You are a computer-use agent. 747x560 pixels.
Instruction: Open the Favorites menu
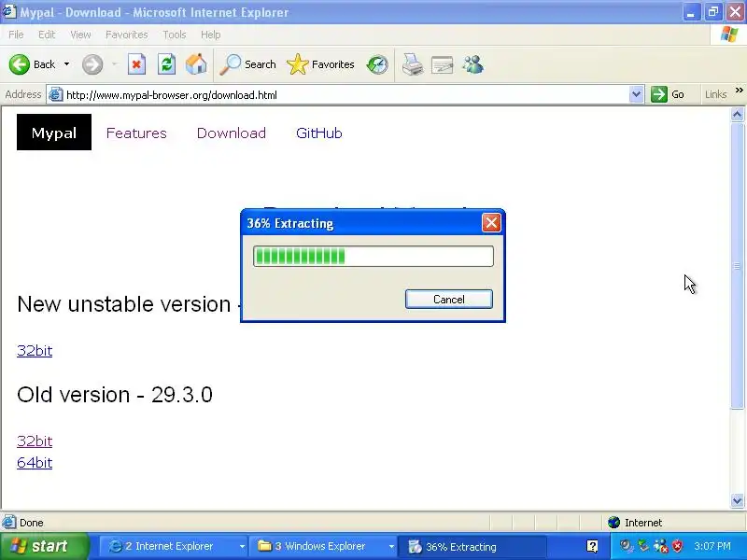[x=127, y=35]
